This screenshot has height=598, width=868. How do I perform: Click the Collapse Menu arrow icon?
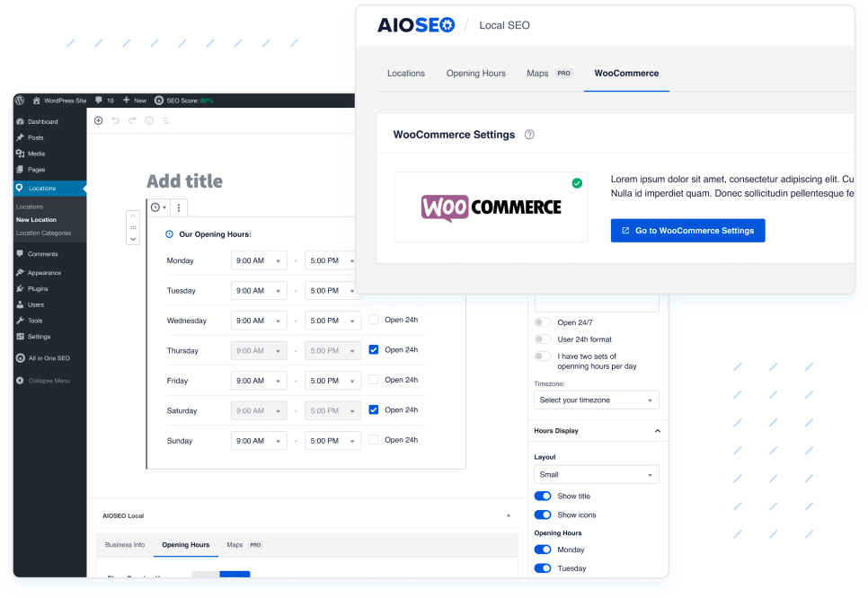pos(20,381)
